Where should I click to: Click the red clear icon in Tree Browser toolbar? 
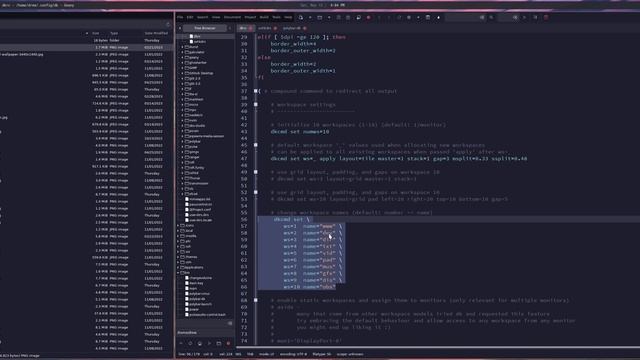click(228, 343)
